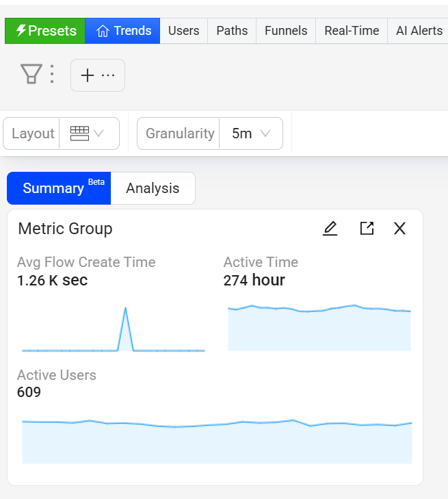
Task: Click the funnel filter icon
Action: point(31,74)
